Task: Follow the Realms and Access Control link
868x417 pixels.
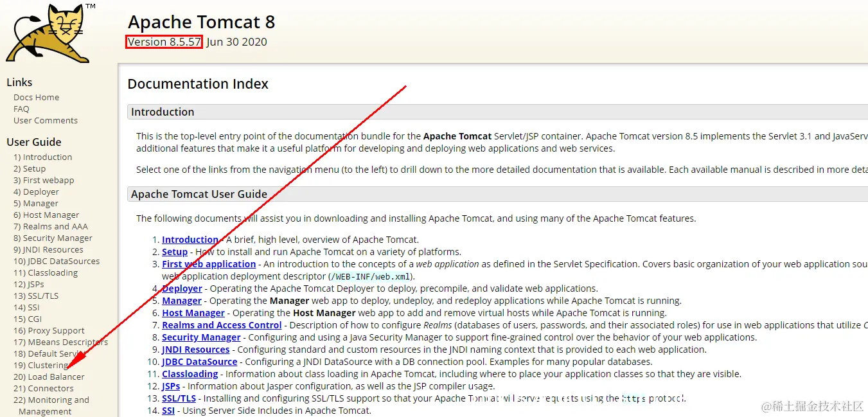Action: tap(222, 325)
